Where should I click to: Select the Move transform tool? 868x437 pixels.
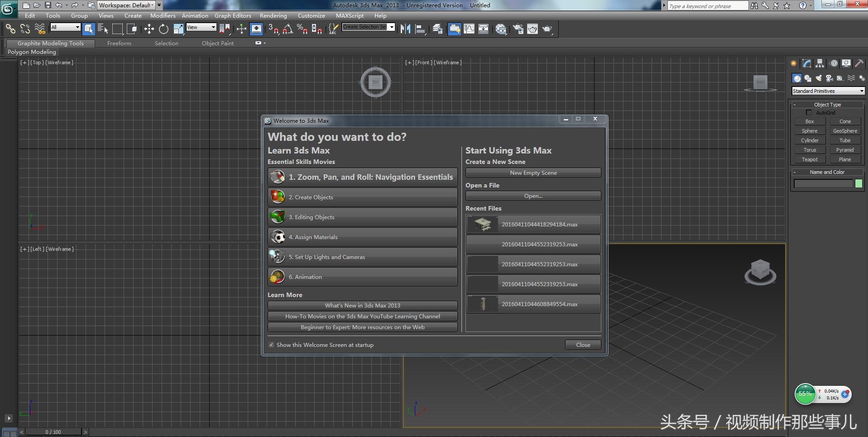click(x=149, y=29)
